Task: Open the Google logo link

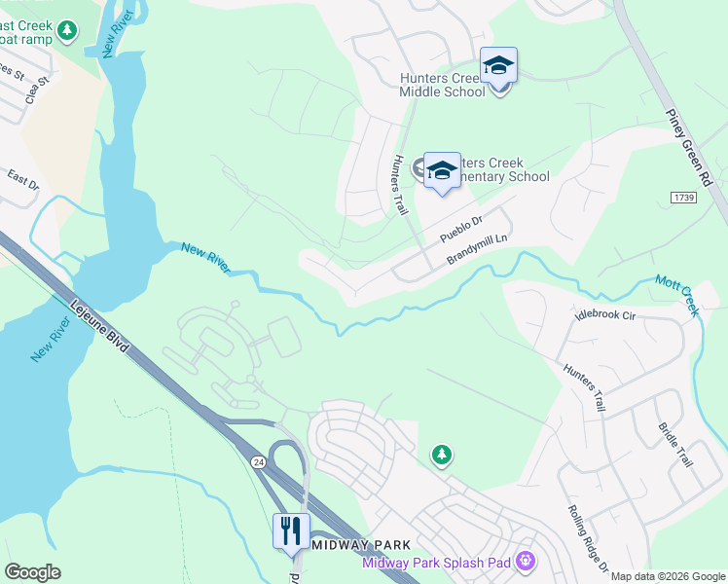Action: [x=32, y=572]
